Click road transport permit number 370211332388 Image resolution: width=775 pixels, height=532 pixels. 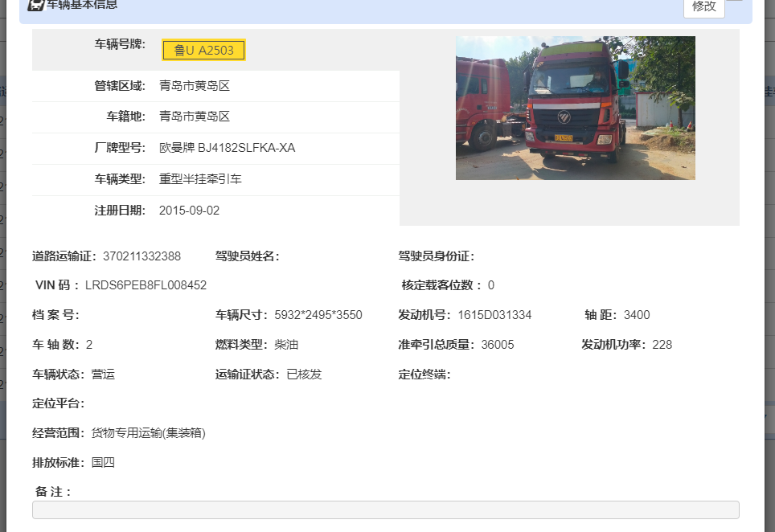(141, 256)
